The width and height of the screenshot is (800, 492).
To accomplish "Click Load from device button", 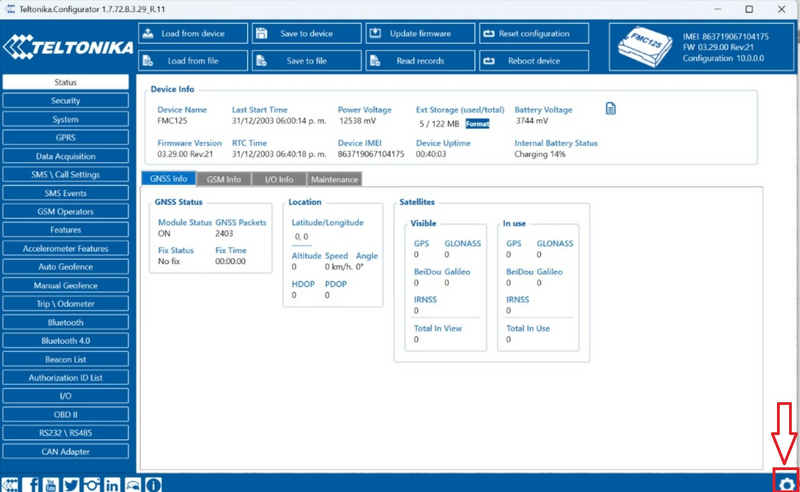I will click(193, 33).
